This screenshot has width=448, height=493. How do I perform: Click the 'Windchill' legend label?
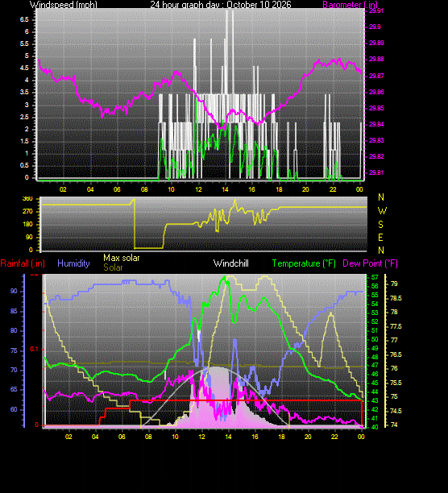coord(231,263)
